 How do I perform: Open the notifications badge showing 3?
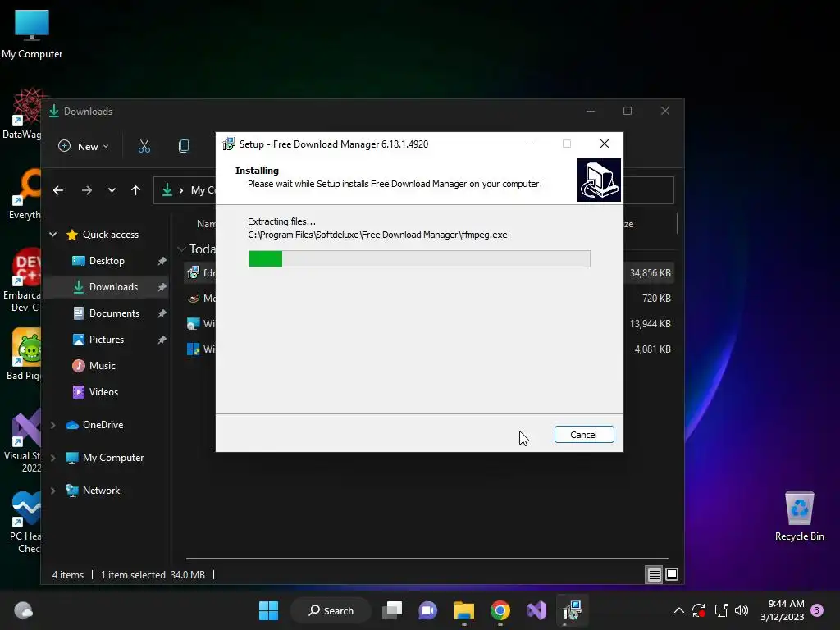click(x=817, y=610)
